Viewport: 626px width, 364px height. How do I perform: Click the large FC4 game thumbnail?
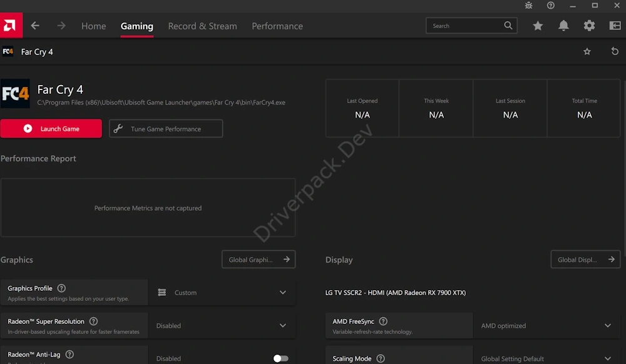pos(15,94)
